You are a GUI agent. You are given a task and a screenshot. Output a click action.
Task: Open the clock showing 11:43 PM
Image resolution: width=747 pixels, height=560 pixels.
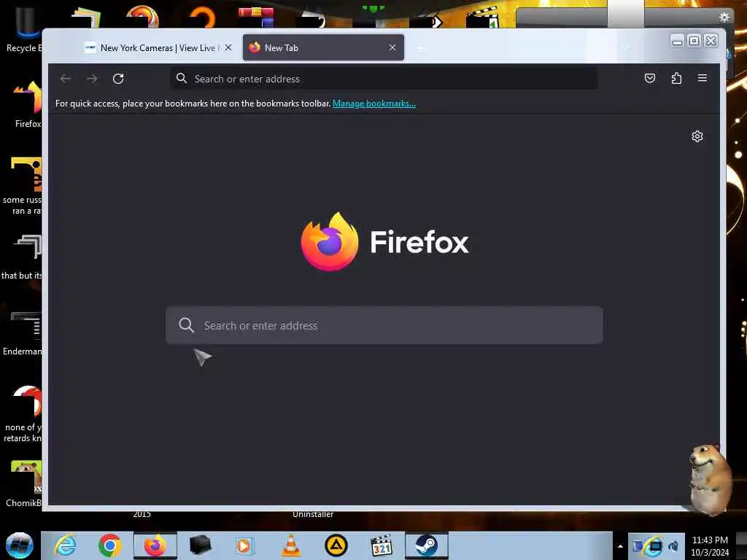[710, 546]
